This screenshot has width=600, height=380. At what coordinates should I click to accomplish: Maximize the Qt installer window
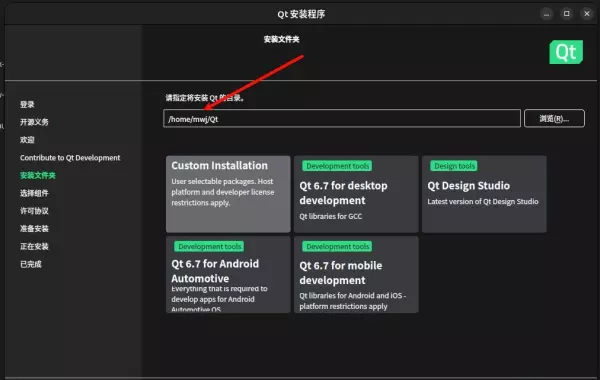(x=567, y=14)
